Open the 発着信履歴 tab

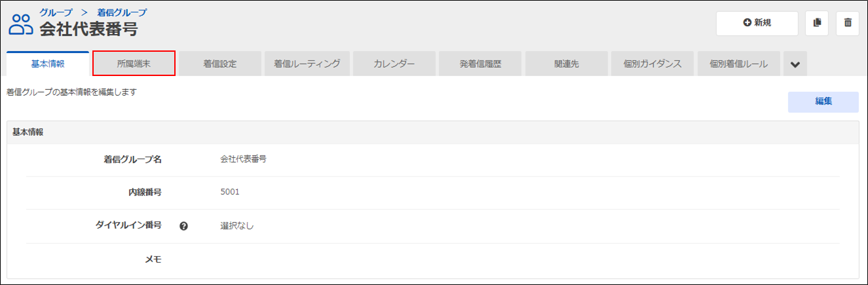(x=480, y=64)
